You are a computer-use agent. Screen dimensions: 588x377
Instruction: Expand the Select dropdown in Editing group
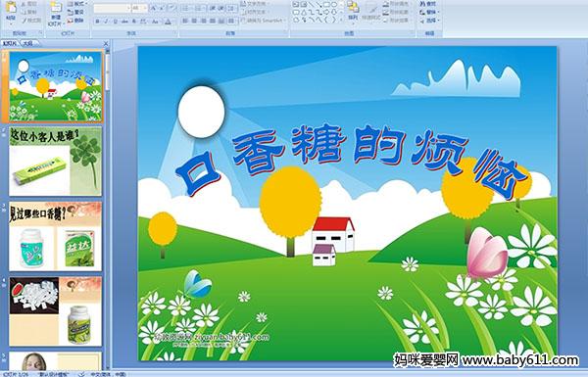point(438,21)
